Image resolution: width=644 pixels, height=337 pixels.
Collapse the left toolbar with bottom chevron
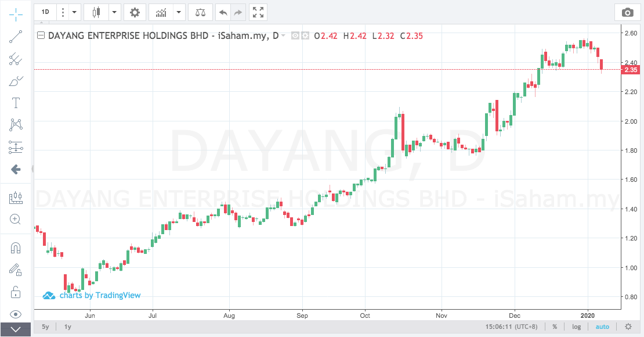(16, 329)
